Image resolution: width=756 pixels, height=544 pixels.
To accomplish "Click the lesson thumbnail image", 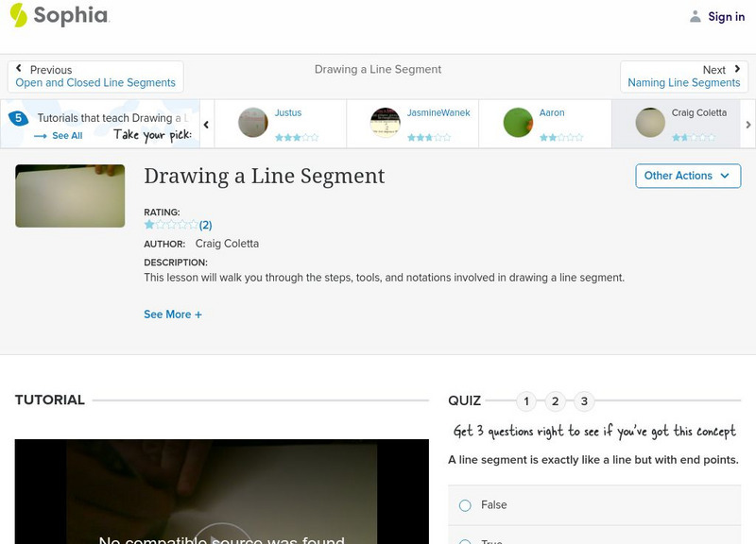I will coord(69,196).
